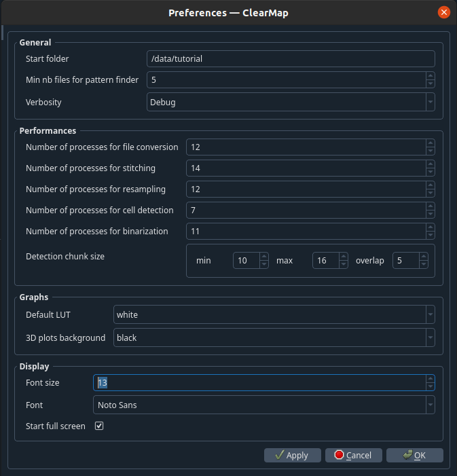Decrement processes for file conversion
The height and width of the screenshot is (476, 457).
[431, 151]
